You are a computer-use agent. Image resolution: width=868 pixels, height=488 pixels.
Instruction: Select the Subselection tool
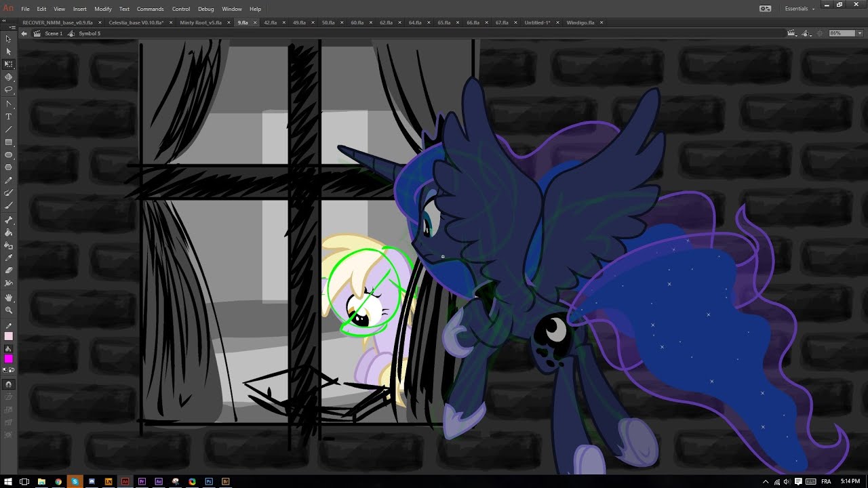tap(8, 52)
